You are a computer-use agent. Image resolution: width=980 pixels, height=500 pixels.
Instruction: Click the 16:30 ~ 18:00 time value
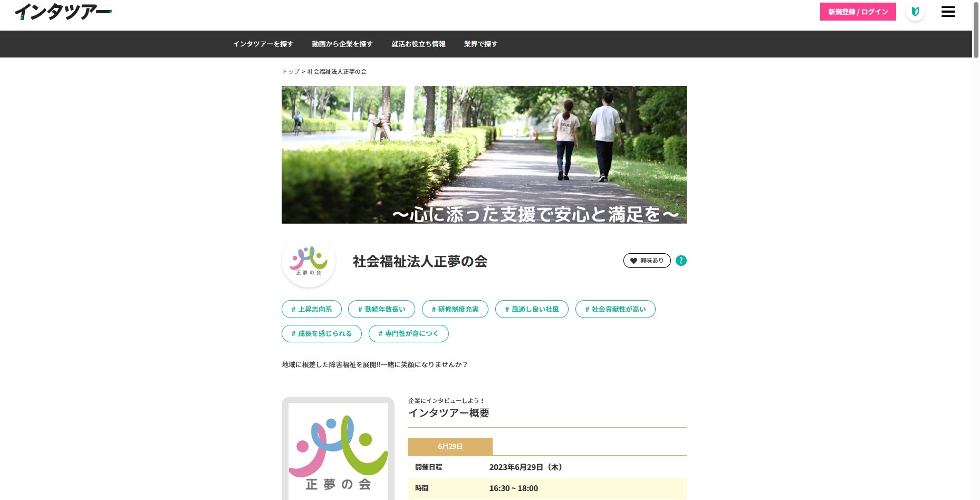pos(514,488)
